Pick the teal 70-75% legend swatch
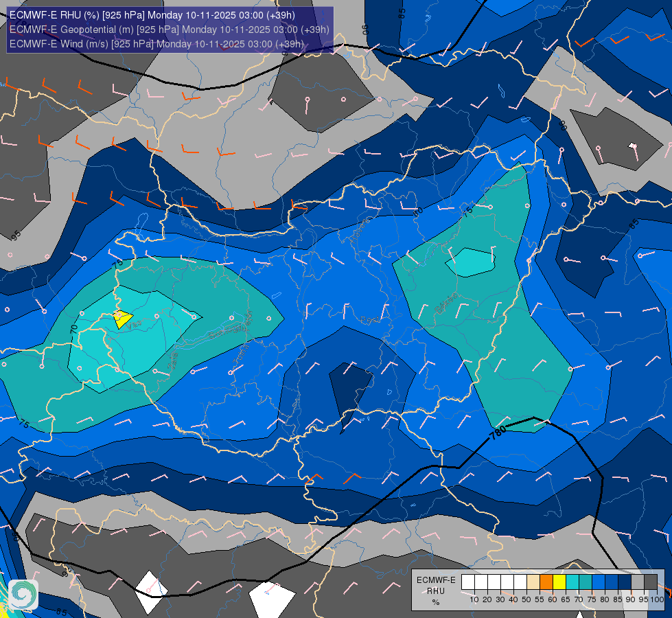Screen dimensions: 672x618 [586, 582]
